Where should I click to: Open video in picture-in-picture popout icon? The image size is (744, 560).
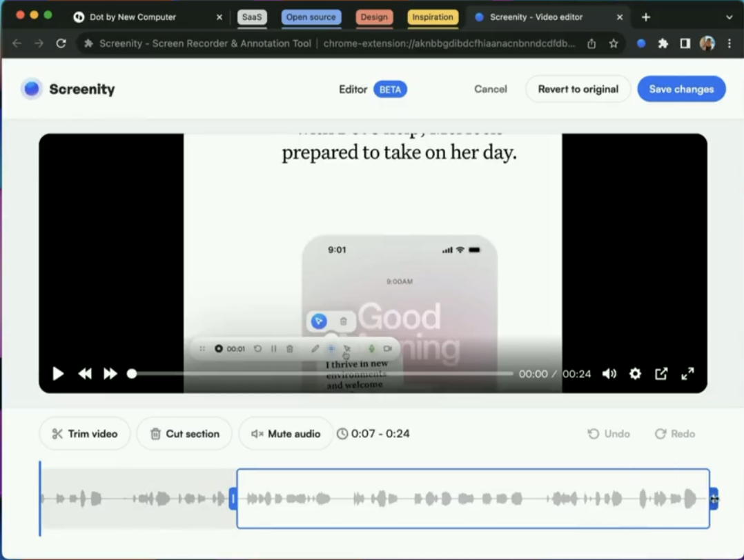[661, 374]
